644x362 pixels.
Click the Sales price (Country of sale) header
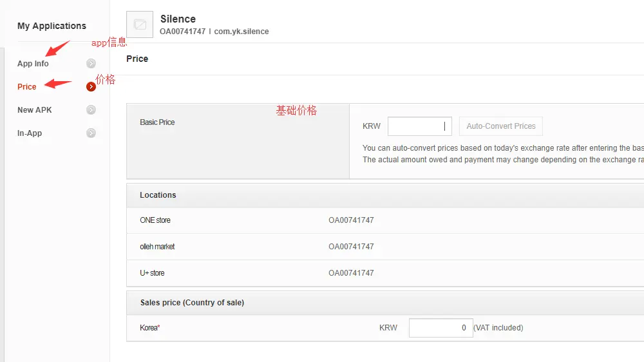[192, 303]
